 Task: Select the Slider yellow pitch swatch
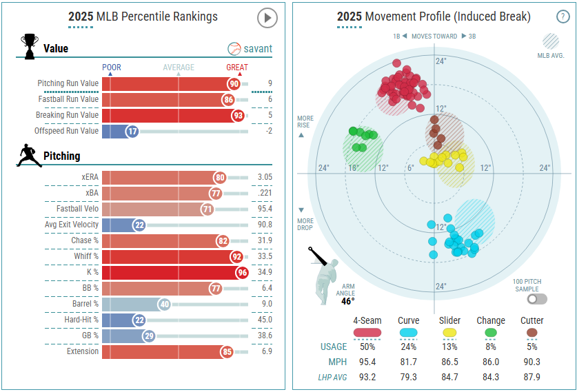point(450,333)
